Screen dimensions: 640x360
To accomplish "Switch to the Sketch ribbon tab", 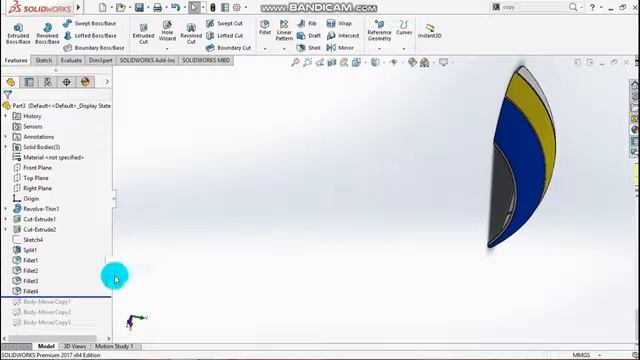I will (44, 60).
